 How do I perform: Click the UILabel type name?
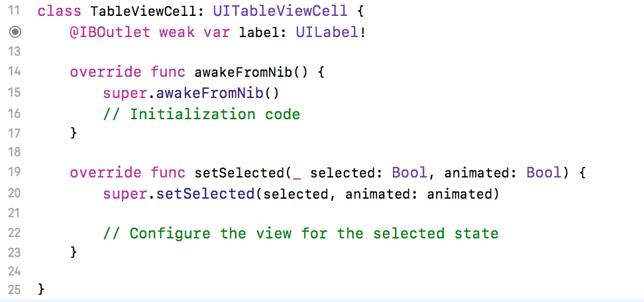point(327,32)
